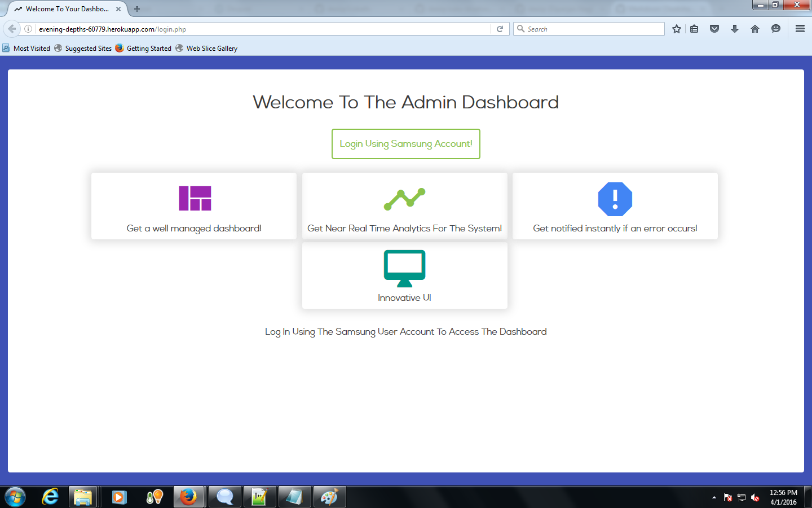This screenshot has height=508, width=812.
Task: Click 'Get notified instantly if an error occurs!' text
Action: [615, 229]
